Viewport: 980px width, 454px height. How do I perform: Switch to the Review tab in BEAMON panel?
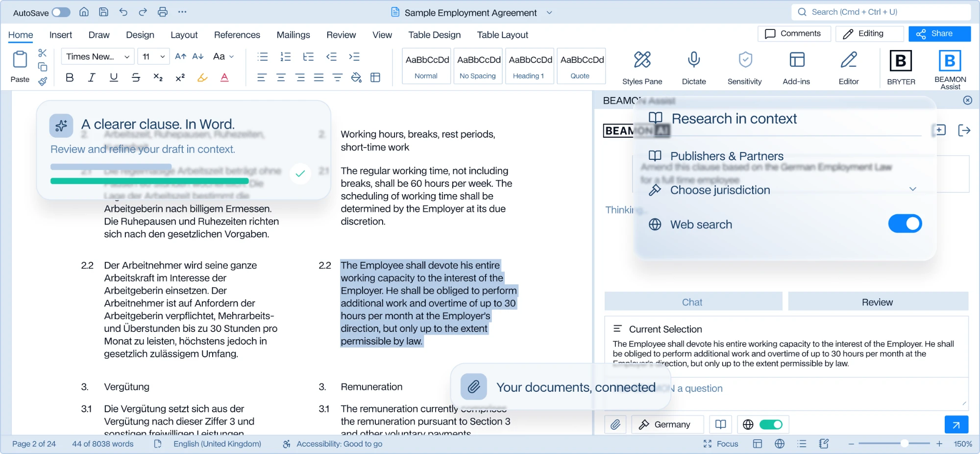[878, 302]
